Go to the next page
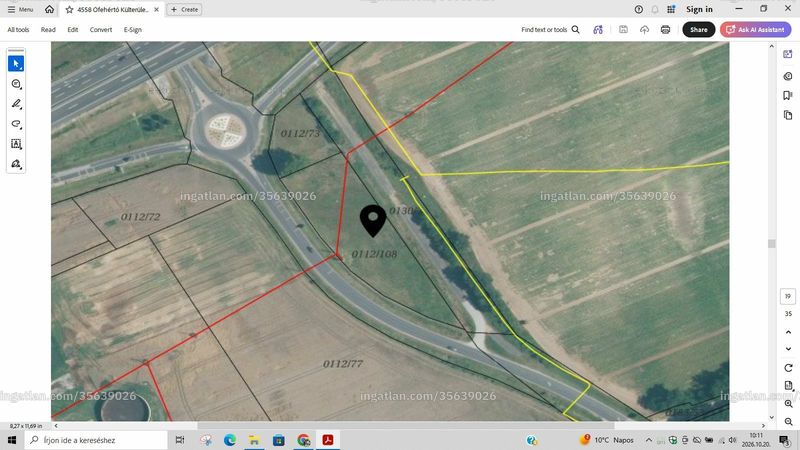This screenshot has height=450, width=800. click(788, 349)
